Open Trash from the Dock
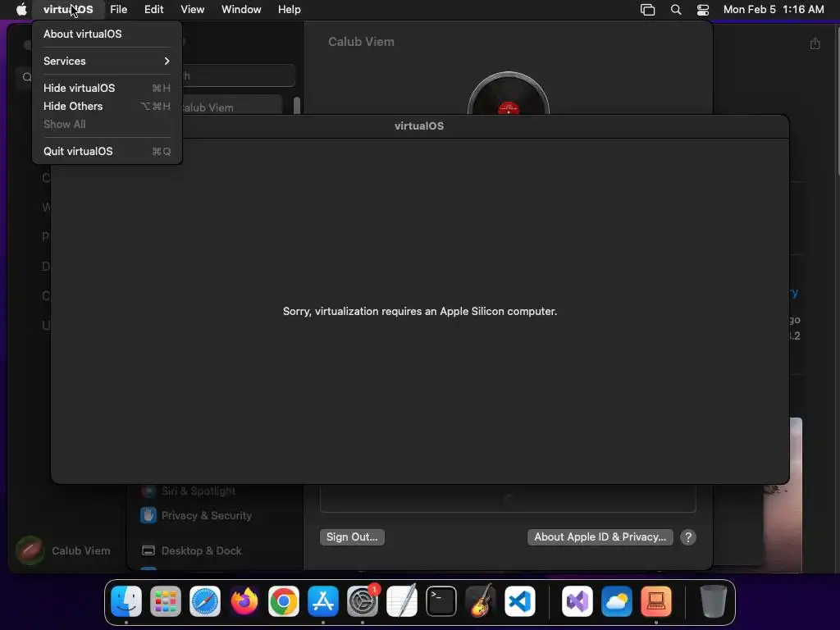 (713, 601)
